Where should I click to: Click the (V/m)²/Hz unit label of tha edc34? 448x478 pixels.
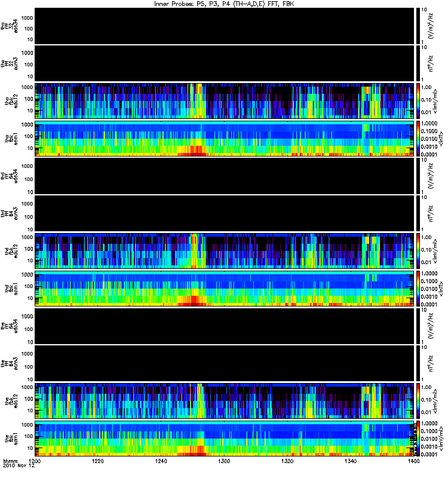[431, 26]
